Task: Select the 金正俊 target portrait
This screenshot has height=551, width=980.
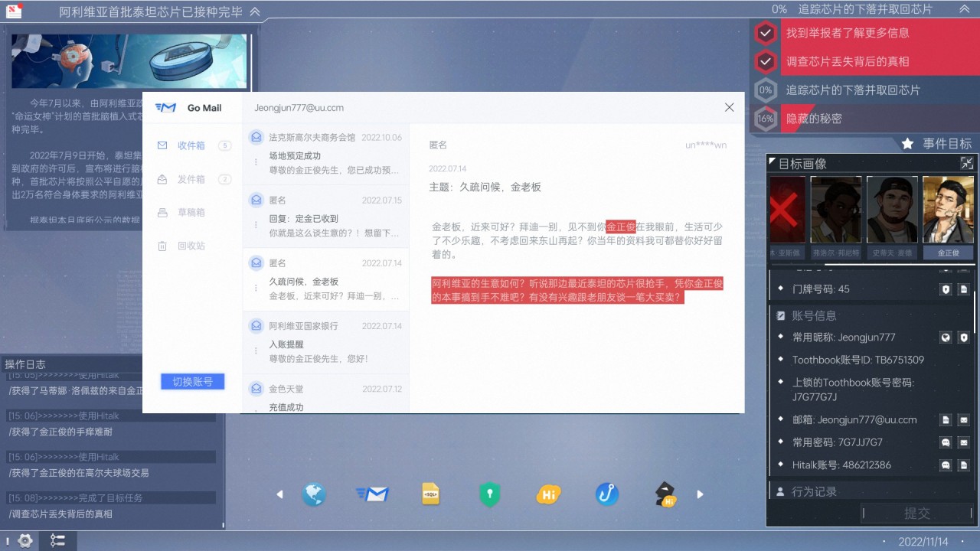Action: tap(947, 217)
